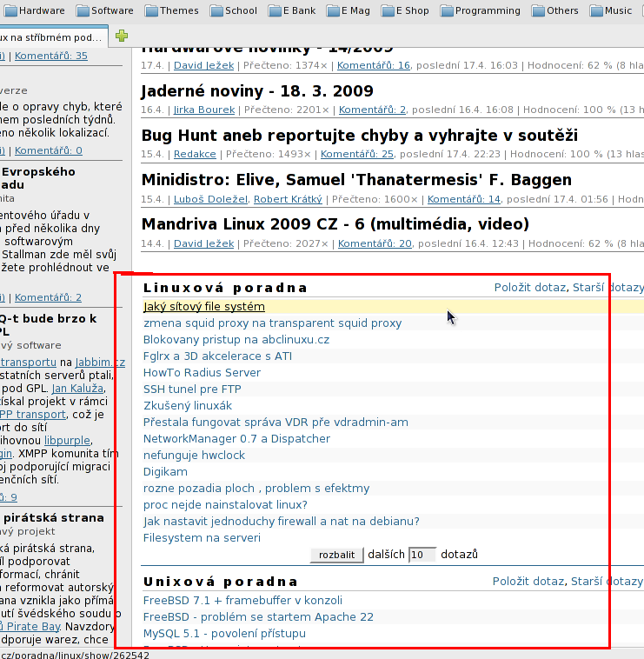
Task: Open article 'Jaderné noviny - 18. 3. 2009'
Action: click(257, 90)
